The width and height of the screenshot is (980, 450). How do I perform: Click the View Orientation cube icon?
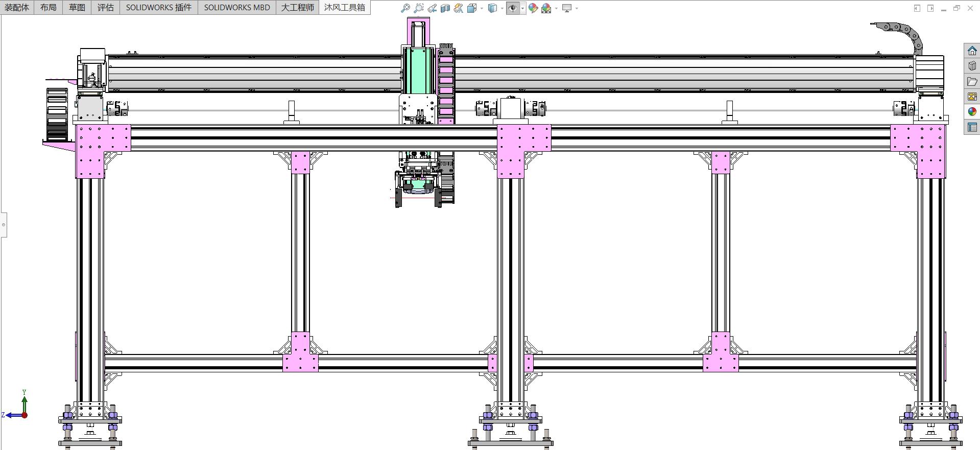point(472,8)
